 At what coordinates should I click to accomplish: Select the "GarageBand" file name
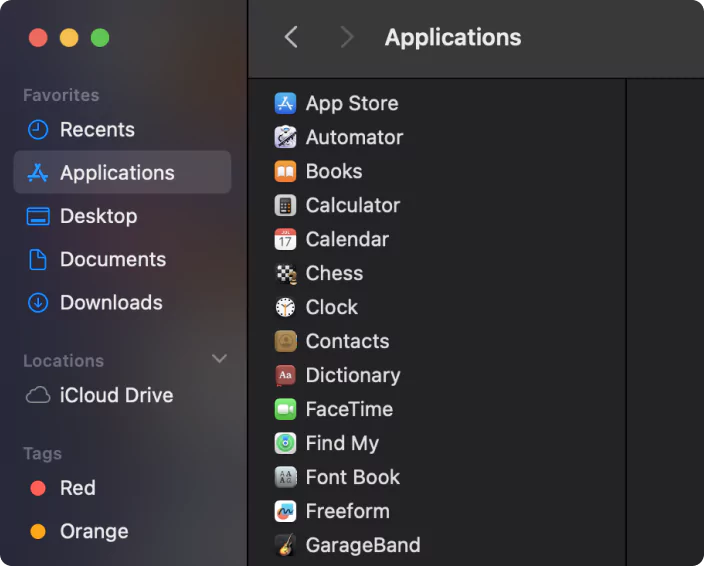[363, 545]
